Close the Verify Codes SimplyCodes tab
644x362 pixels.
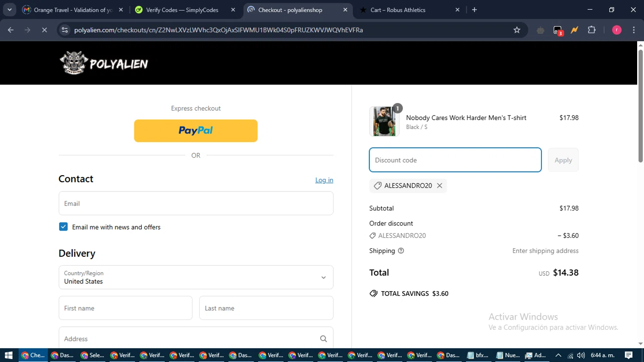(x=233, y=10)
